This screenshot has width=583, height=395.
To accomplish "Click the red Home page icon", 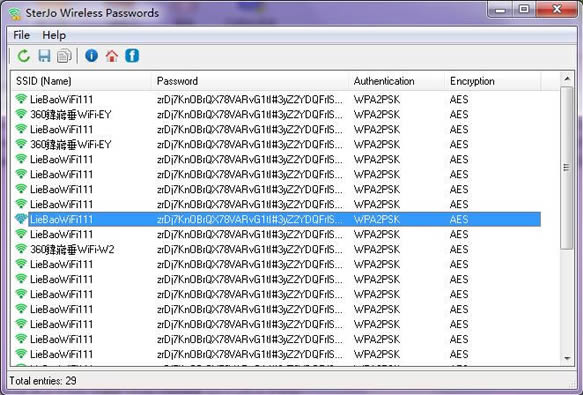I will click(x=112, y=56).
